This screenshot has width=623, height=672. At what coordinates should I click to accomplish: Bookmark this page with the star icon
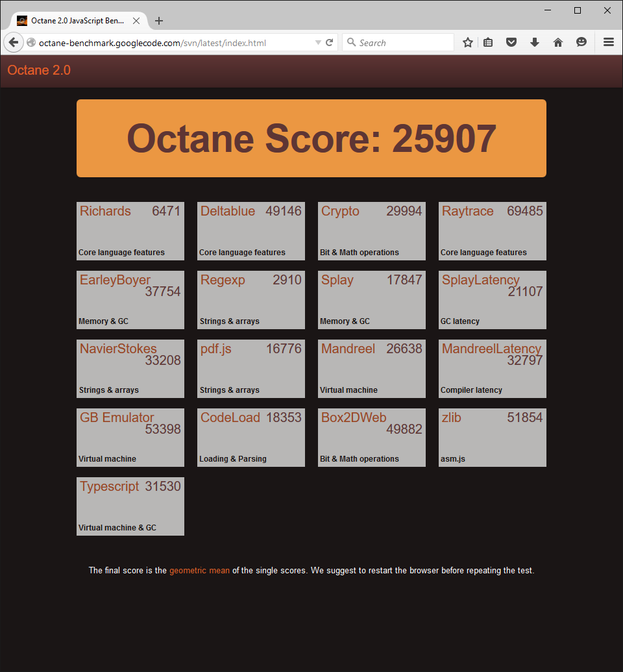(468, 42)
